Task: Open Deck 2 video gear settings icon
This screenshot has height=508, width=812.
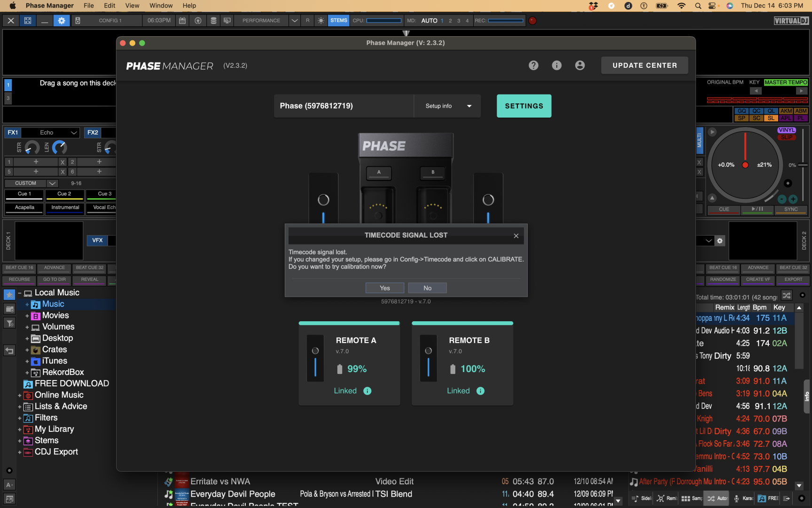Action: tap(720, 241)
